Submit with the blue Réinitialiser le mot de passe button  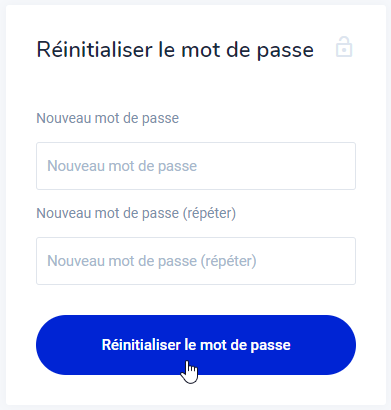196,345
